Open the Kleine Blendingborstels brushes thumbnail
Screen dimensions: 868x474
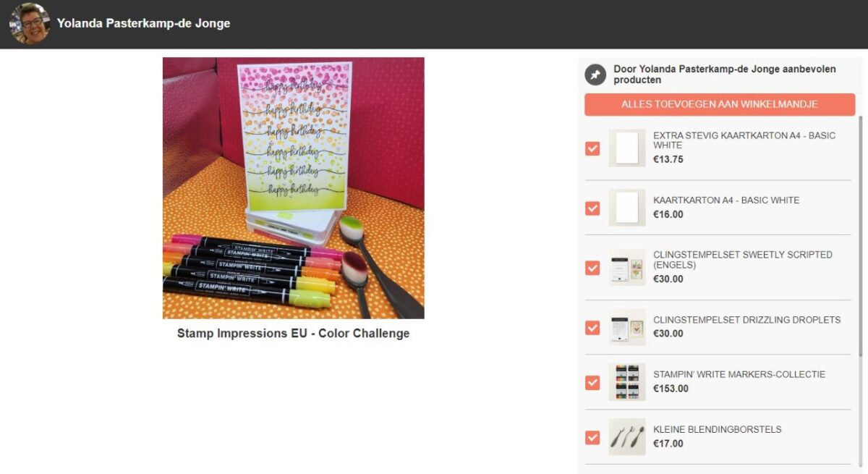point(627,437)
